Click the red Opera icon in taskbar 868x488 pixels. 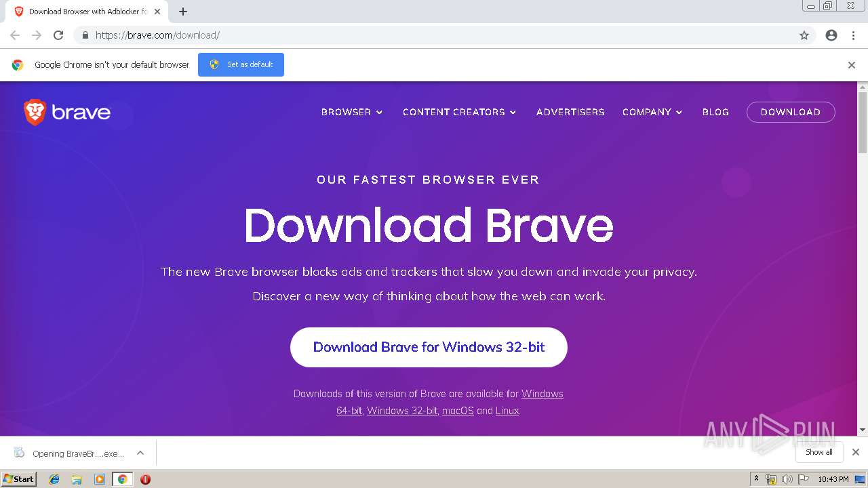click(x=145, y=479)
